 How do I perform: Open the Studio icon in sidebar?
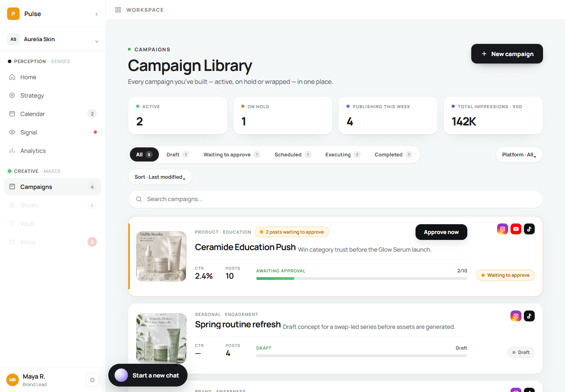point(12,205)
